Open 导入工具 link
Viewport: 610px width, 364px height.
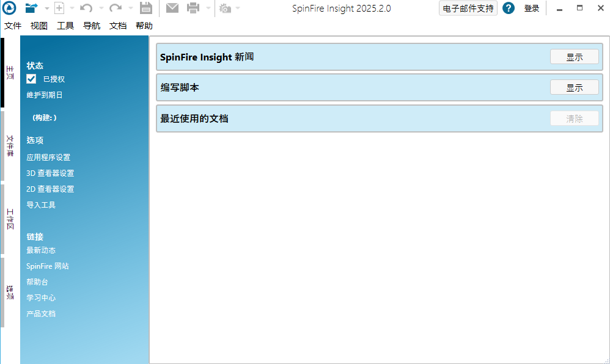coord(41,205)
